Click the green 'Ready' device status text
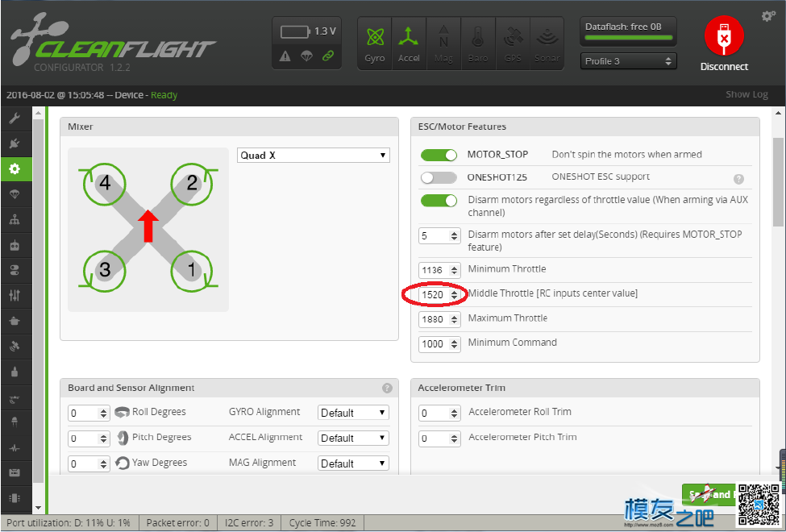This screenshot has width=786, height=532. pos(164,95)
